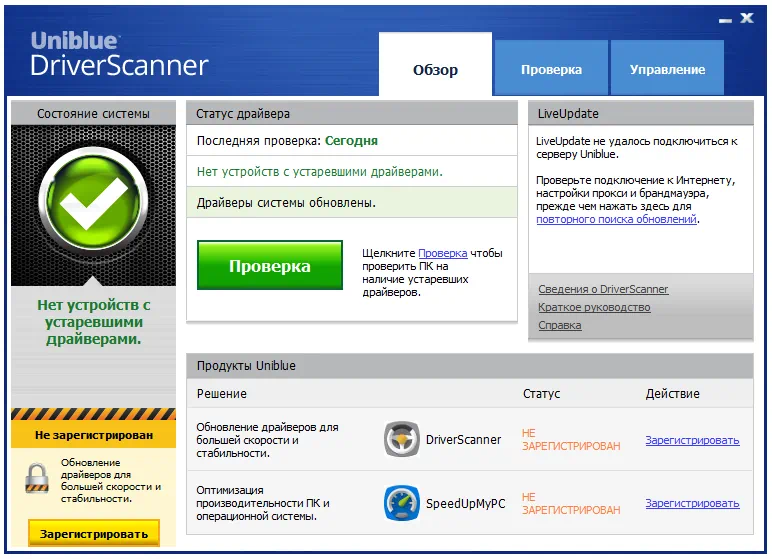
Task: Click the Решение column header
Action: coord(222,394)
